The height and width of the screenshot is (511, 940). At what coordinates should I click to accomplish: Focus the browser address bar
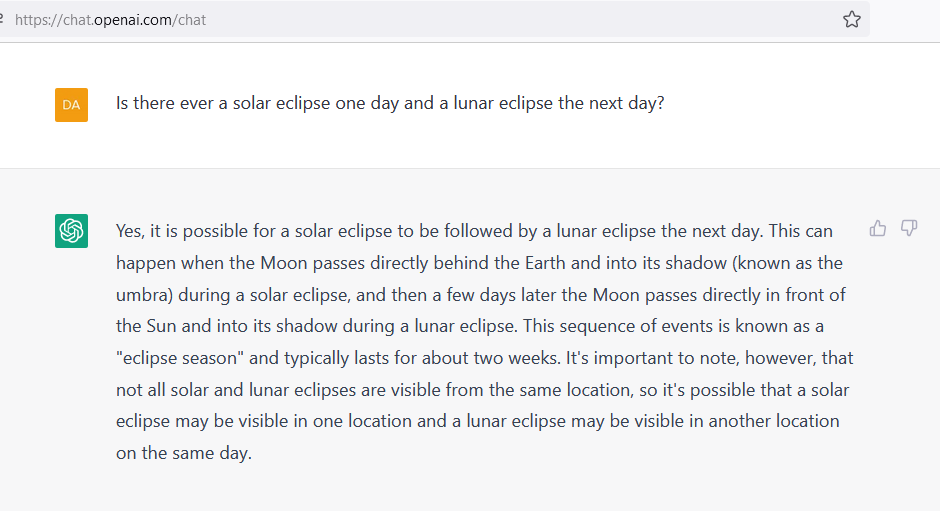pyautogui.click(x=500, y=19)
